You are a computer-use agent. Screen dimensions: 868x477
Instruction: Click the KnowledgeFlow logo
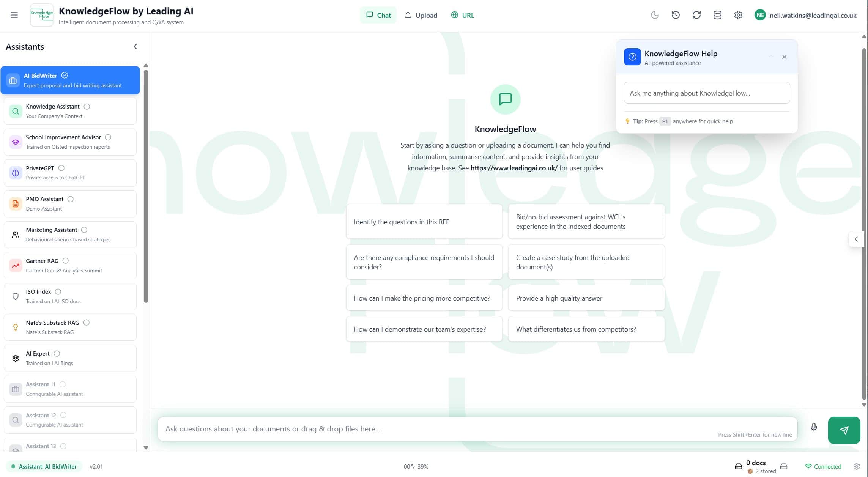[x=42, y=15]
